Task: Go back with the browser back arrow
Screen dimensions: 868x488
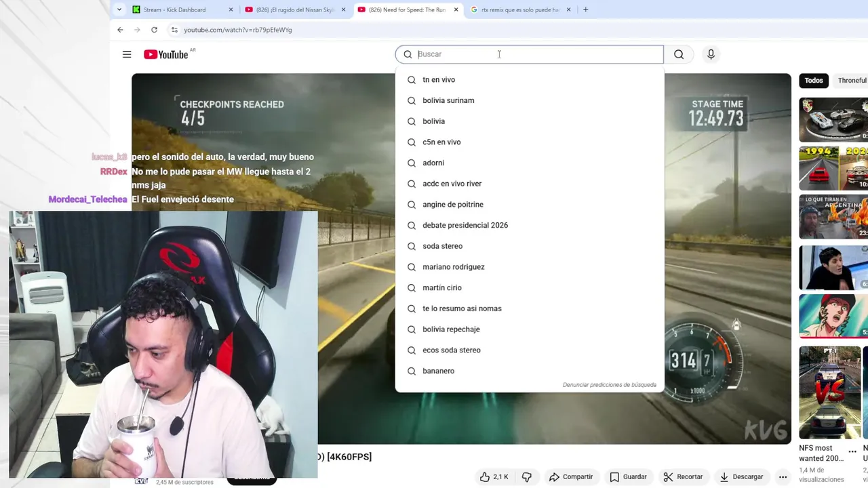Action: pos(120,30)
